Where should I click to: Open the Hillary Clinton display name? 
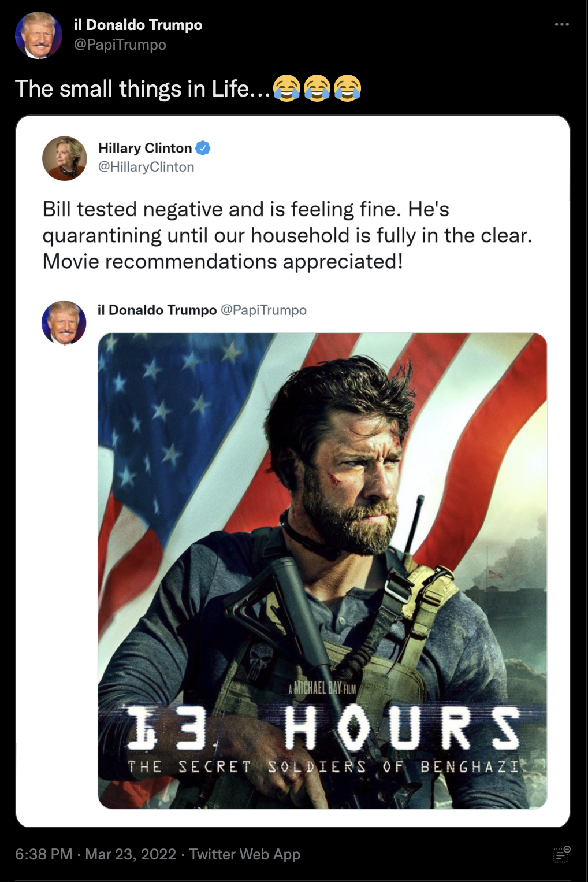pos(145,148)
